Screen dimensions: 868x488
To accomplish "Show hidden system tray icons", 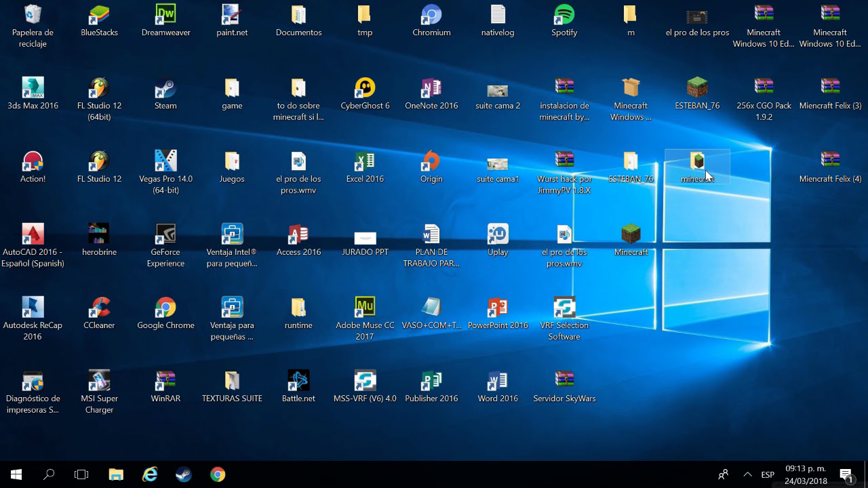I will coord(747,474).
